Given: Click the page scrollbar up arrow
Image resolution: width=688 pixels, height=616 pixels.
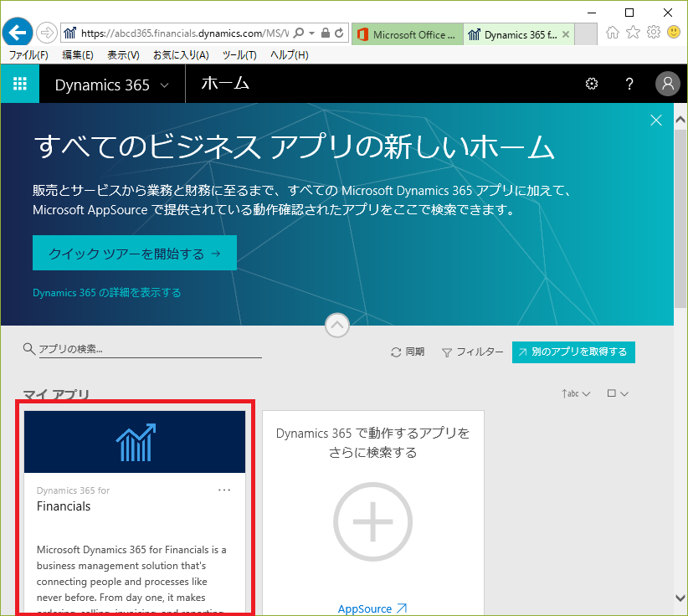Looking at the screenshot, I should [x=680, y=119].
